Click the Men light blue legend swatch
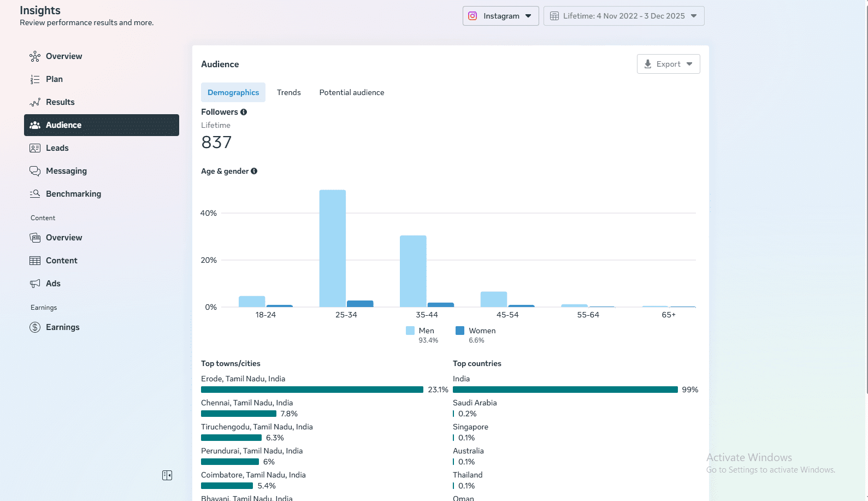 coord(410,331)
